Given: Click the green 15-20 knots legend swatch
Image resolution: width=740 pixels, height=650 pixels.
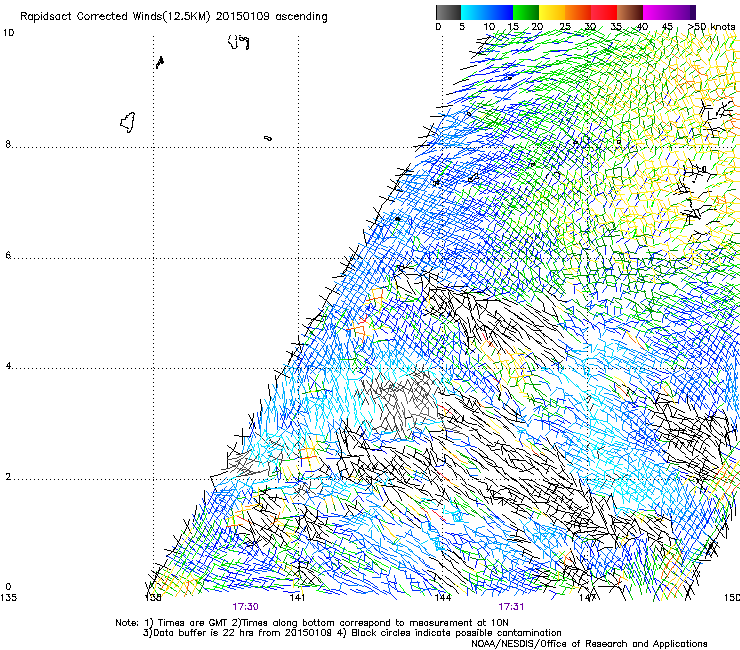Looking at the screenshot, I should pyautogui.click(x=526, y=12).
